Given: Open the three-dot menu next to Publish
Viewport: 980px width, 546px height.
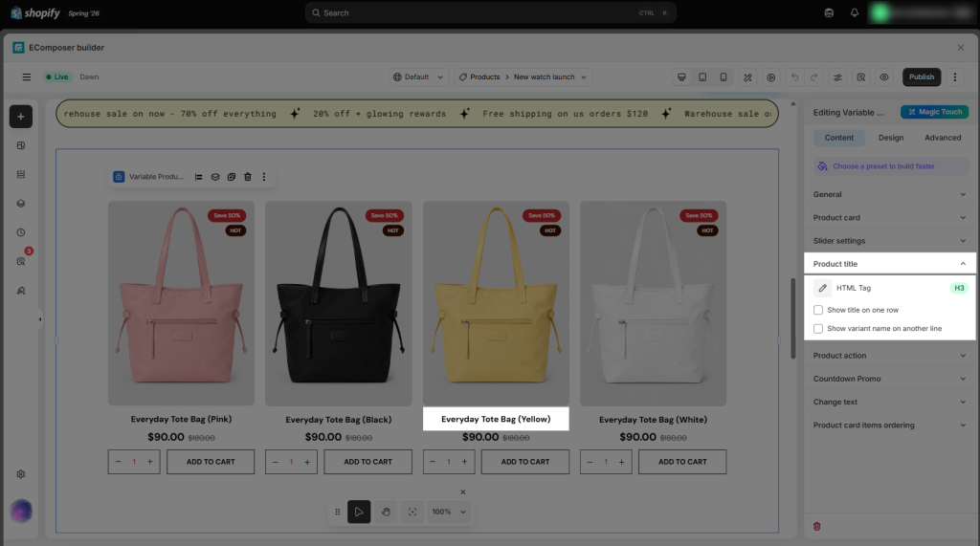Looking at the screenshot, I should 954,76.
